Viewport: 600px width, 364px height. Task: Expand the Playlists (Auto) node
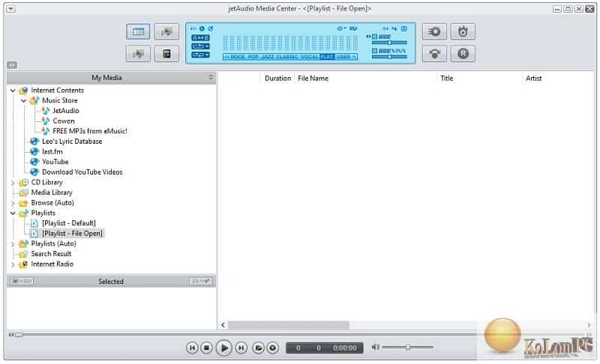pos(13,244)
